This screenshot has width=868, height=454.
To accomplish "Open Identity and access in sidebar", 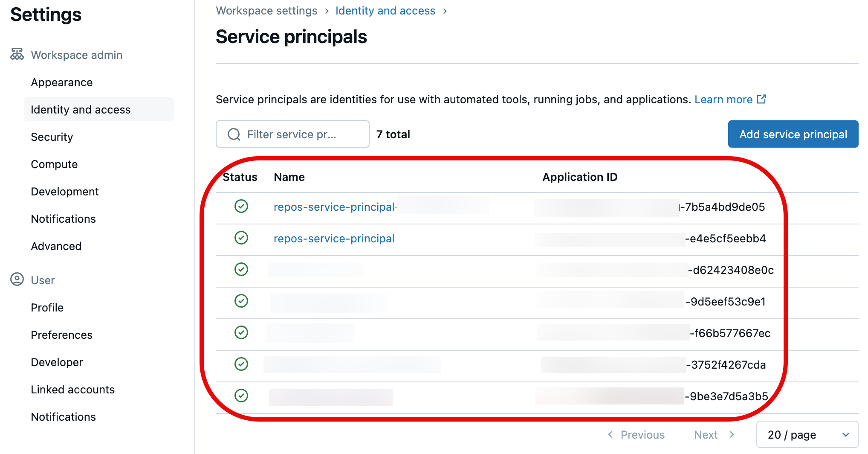I will coord(81,110).
